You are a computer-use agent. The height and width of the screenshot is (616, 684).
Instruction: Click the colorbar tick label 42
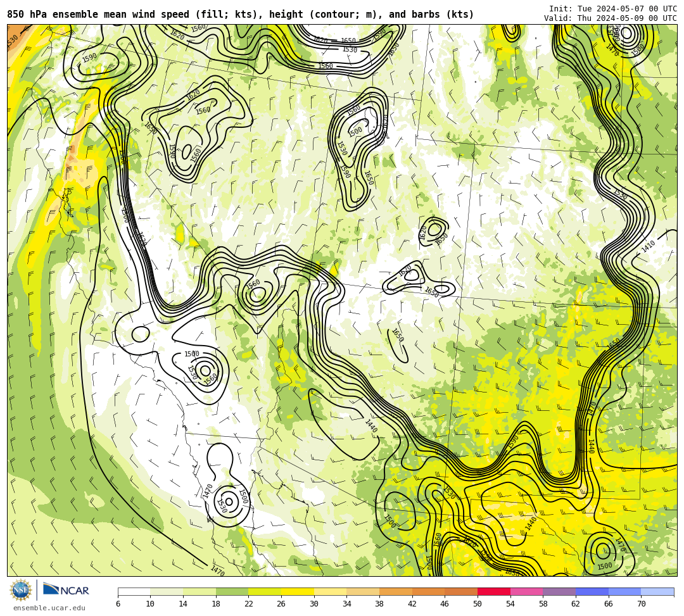click(412, 604)
